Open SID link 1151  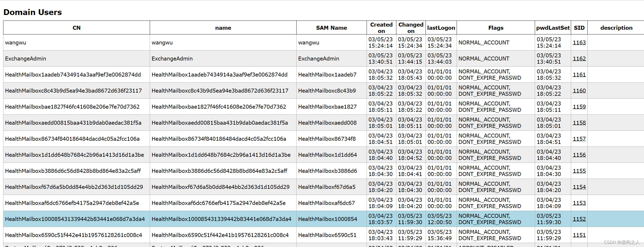point(579,235)
